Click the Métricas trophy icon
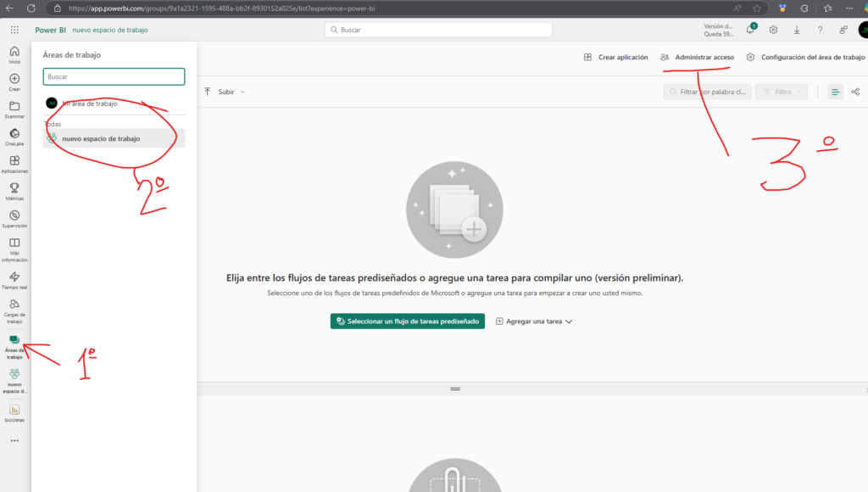This screenshot has width=868, height=492. pos(14,188)
